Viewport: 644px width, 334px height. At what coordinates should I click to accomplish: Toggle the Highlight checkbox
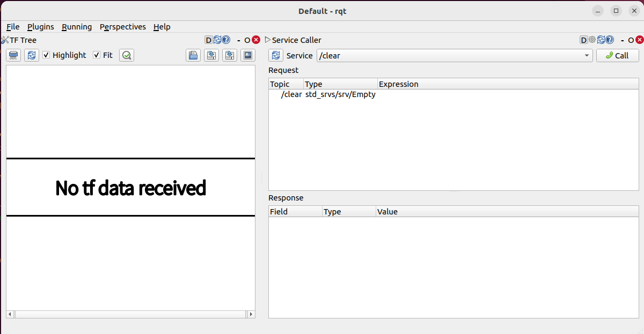tap(46, 55)
